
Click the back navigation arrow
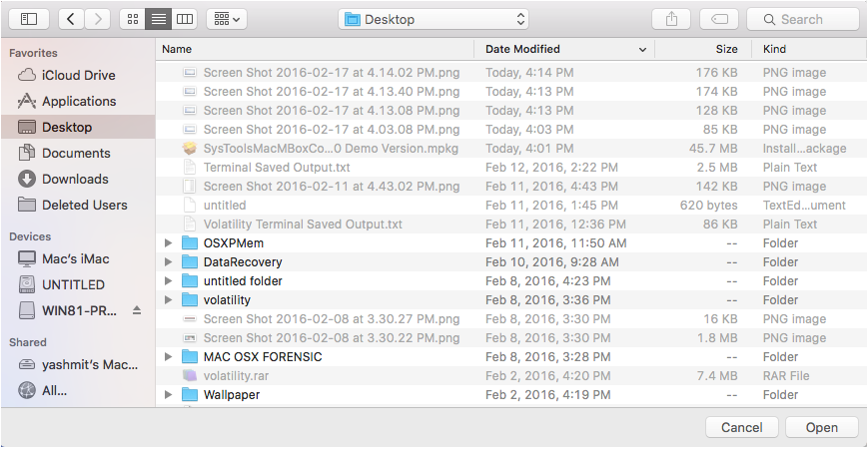tap(72, 19)
